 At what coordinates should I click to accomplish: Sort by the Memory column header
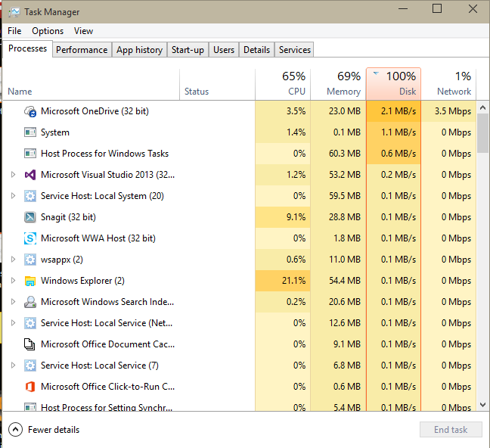(x=338, y=85)
